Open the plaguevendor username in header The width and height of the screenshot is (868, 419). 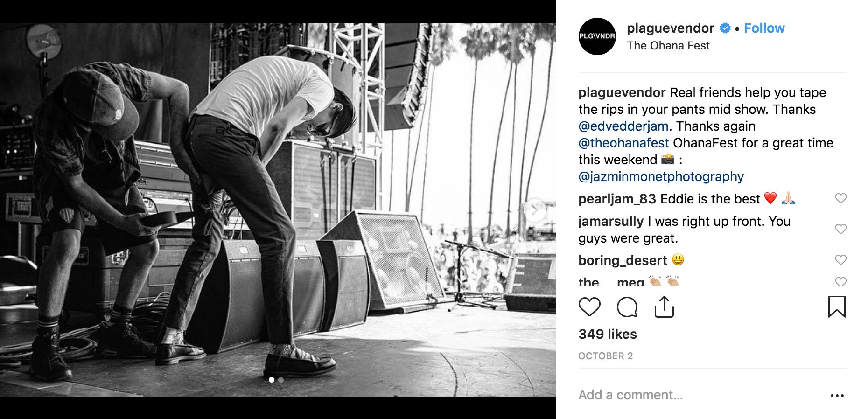pos(670,28)
